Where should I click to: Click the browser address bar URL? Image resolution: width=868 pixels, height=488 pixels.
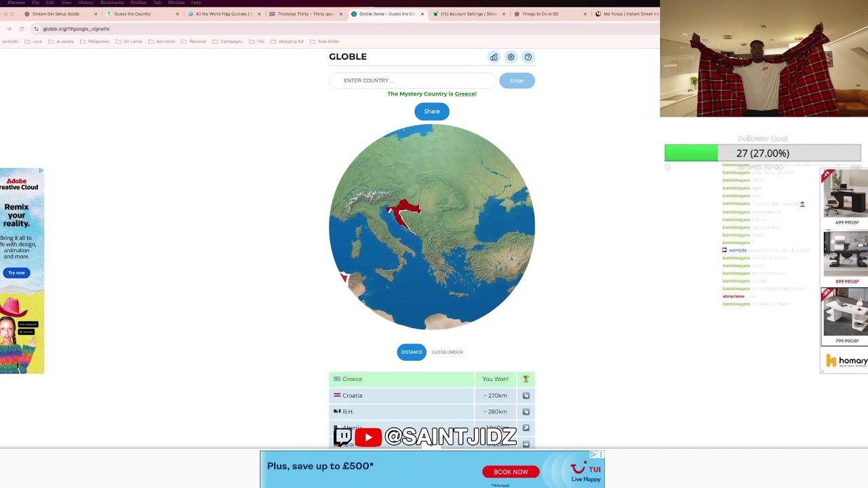(x=76, y=28)
